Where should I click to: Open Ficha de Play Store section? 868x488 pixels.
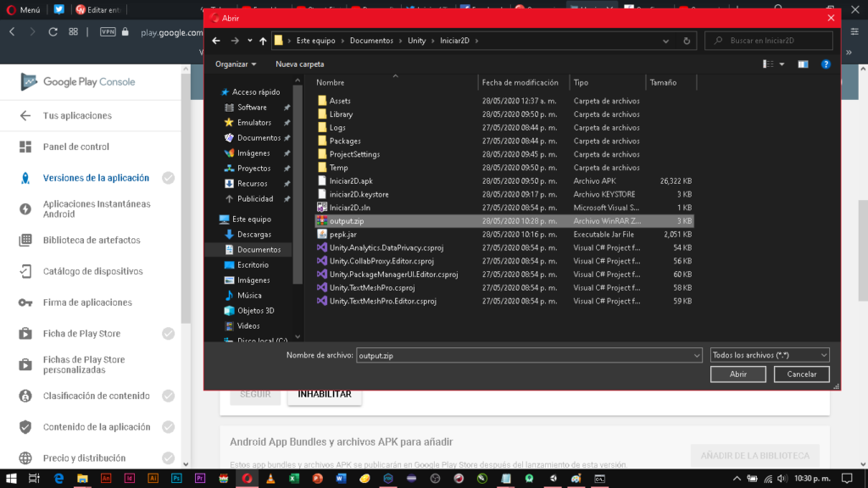pos(82,334)
